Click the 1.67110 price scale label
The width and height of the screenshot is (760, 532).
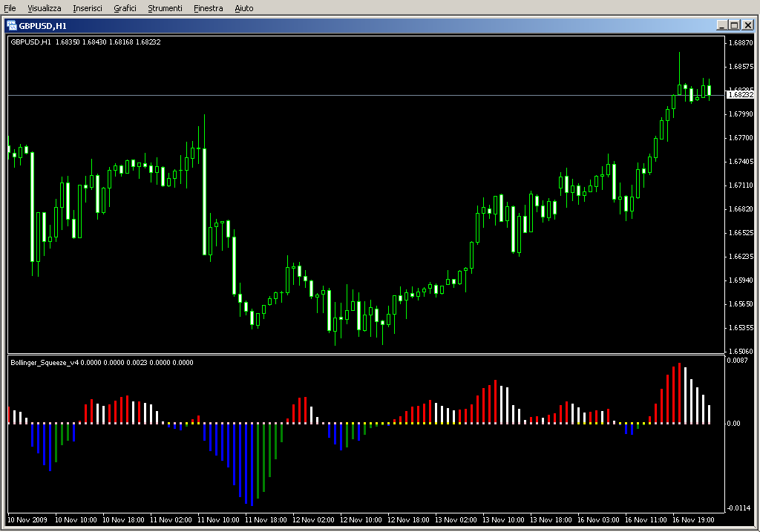tap(741, 185)
